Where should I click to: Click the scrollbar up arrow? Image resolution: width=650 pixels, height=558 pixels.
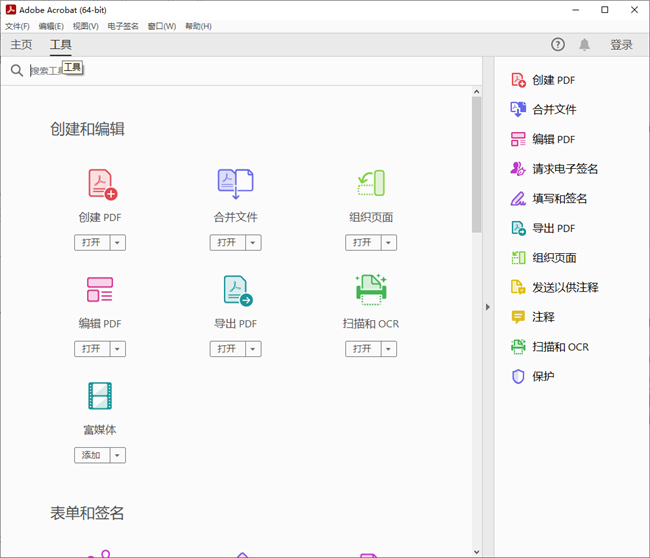click(x=476, y=92)
